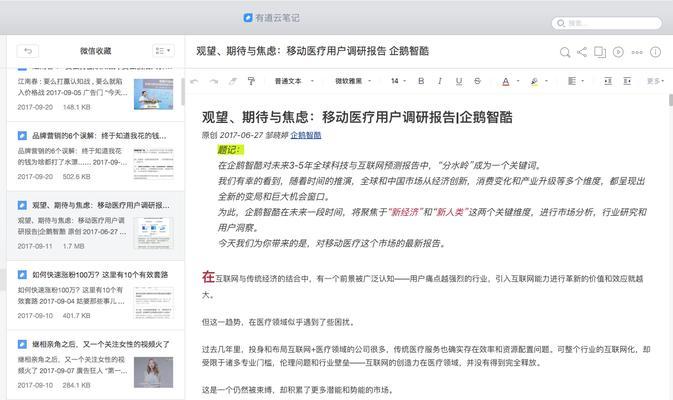Click the note icon beside 如何快速涨粉100万

click(x=22, y=275)
